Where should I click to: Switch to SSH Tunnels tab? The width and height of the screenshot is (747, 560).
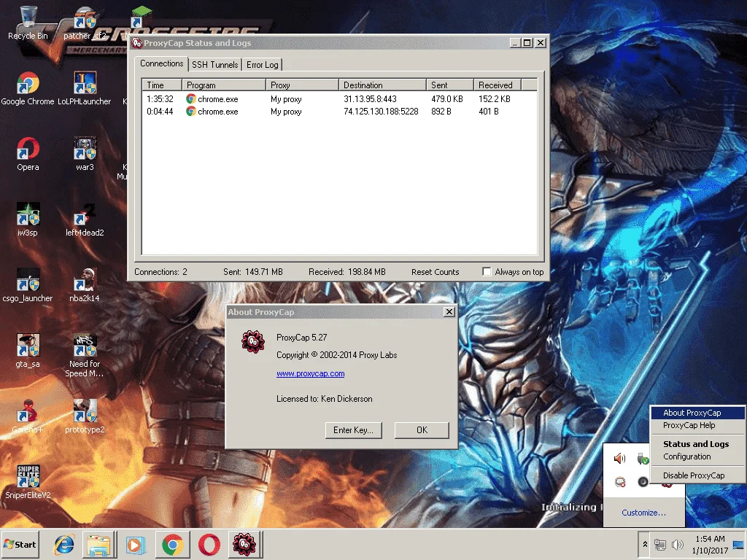point(215,65)
